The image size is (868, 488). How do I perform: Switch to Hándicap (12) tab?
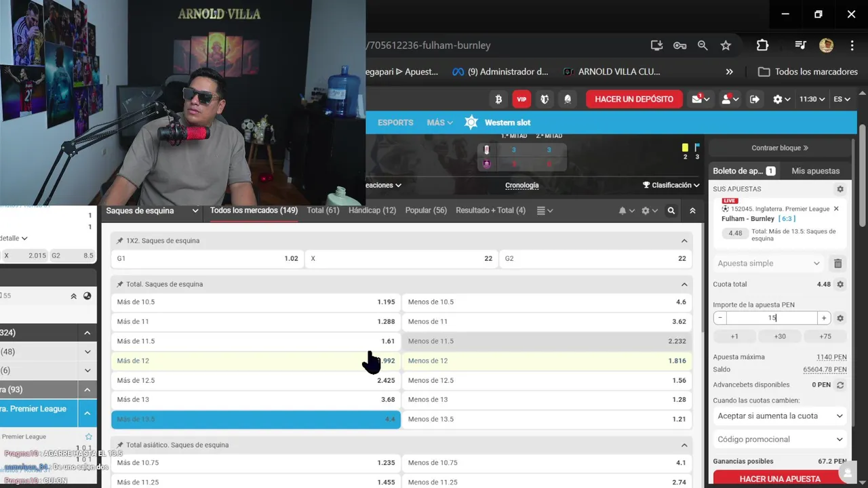[372, 211]
